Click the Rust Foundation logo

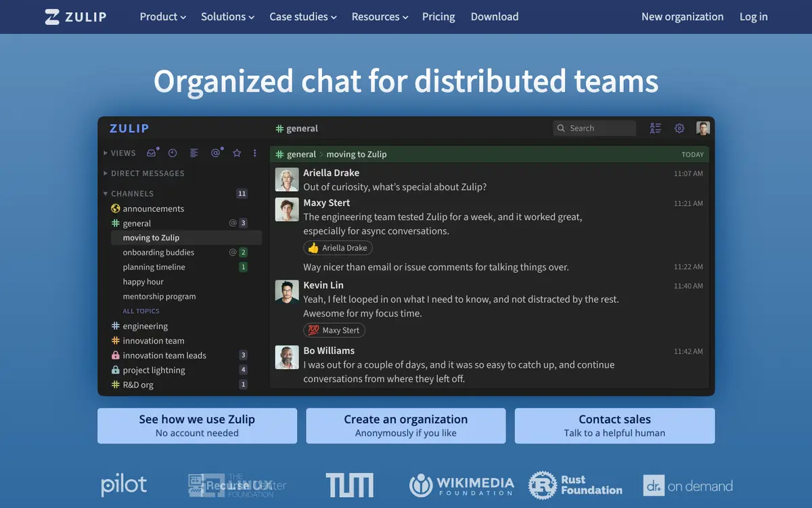(575, 485)
